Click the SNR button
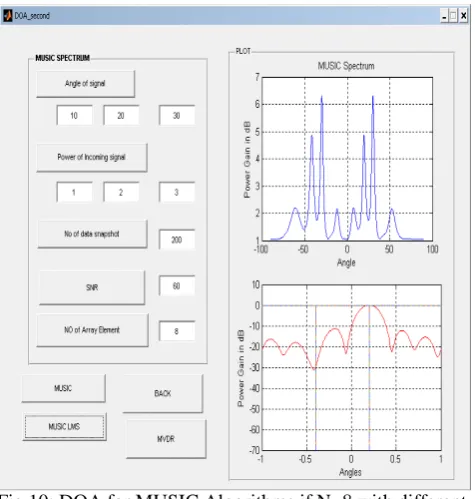The width and height of the screenshot is (475, 499). (92, 287)
